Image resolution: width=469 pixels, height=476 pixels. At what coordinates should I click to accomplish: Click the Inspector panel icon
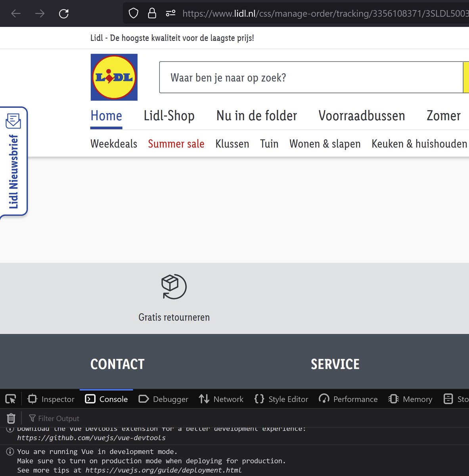[33, 399]
